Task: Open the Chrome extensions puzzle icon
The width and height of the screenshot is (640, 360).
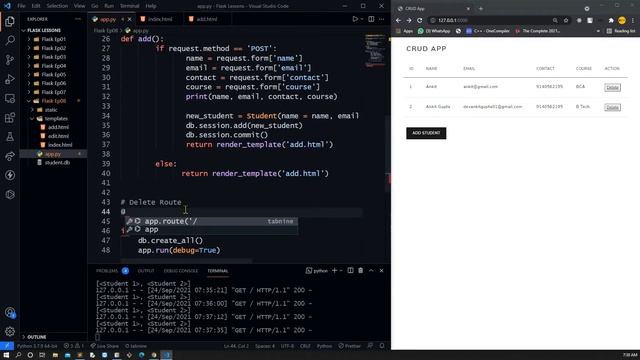Action: [611, 20]
